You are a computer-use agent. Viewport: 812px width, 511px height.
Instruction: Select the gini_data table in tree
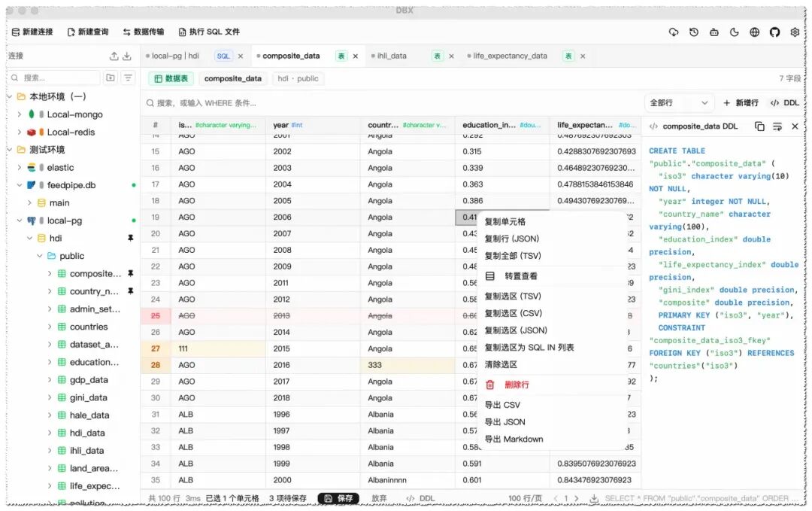[x=88, y=397]
